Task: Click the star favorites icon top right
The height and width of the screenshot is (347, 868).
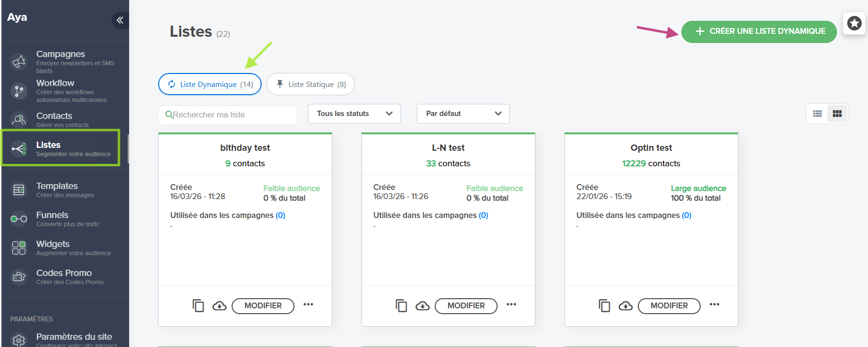Action: pyautogui.click(x=854, y=23)
